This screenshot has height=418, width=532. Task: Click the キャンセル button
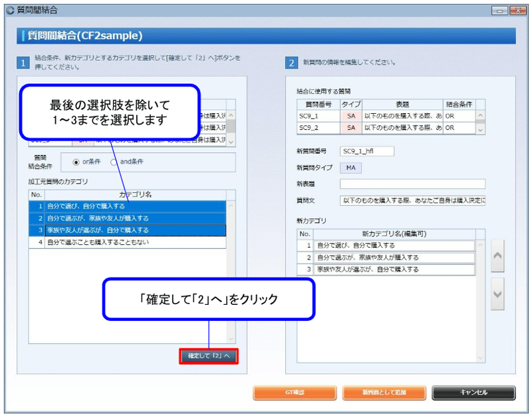(x=473, y=393)
